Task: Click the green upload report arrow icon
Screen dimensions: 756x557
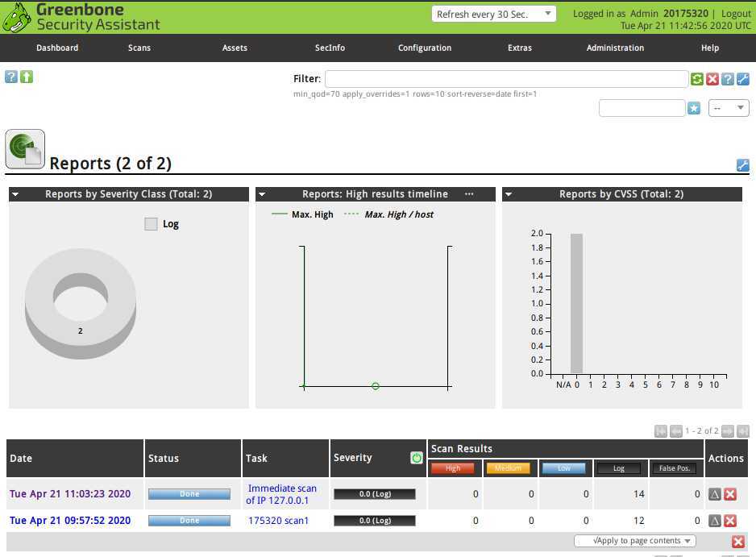Action: pyautogui.click(x=27, y=77)
